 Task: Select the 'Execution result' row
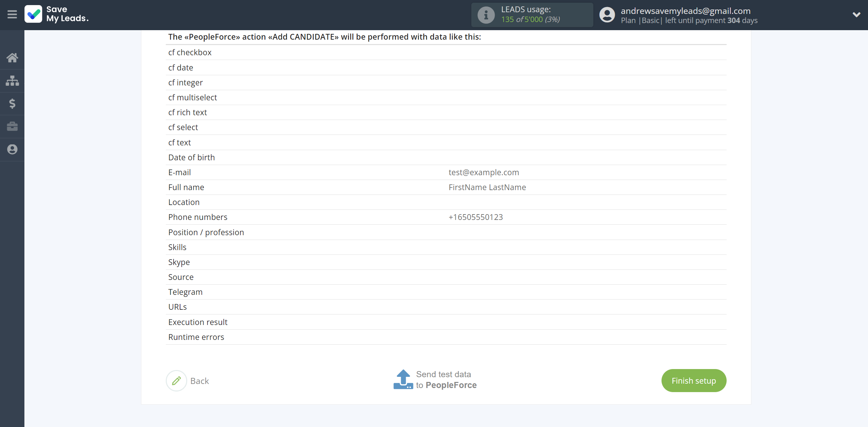coord(446,322)
